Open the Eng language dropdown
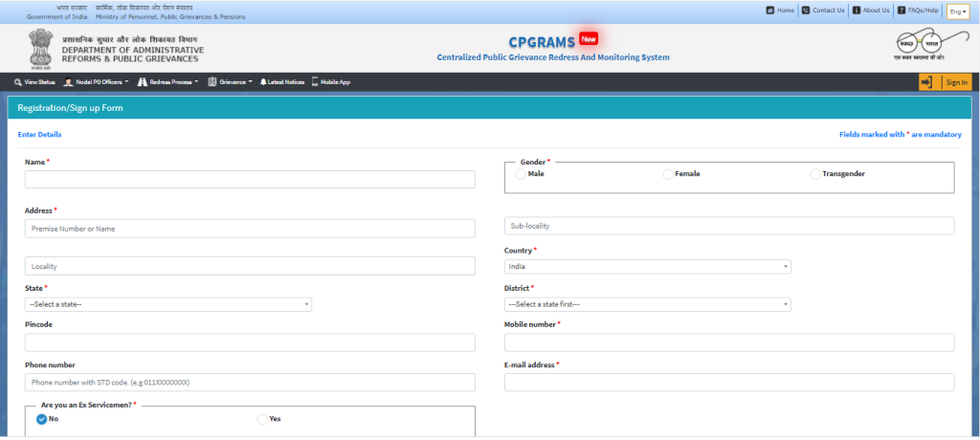980x440 pixels. click(957, 11)
